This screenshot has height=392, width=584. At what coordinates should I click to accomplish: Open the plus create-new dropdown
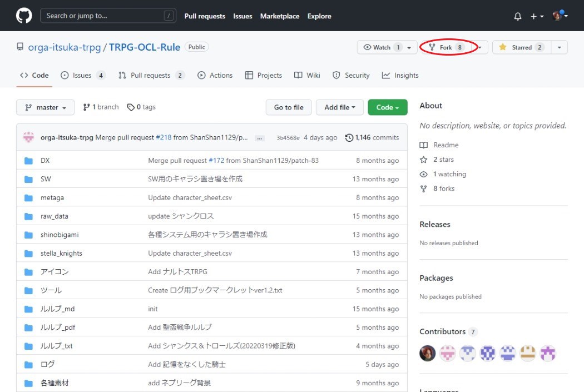coord(537,16)
